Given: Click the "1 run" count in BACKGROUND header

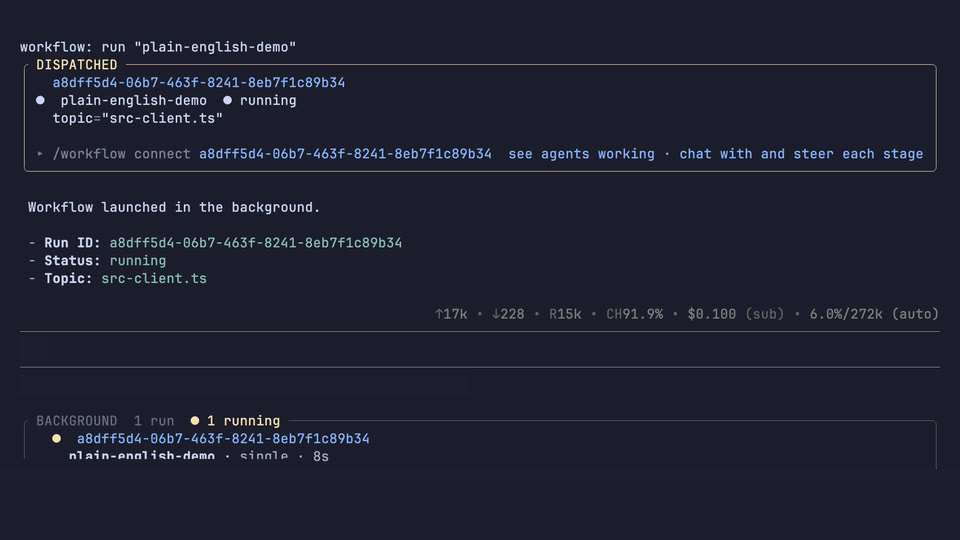Looking at the screenshot, I should [x=154, y=421].
